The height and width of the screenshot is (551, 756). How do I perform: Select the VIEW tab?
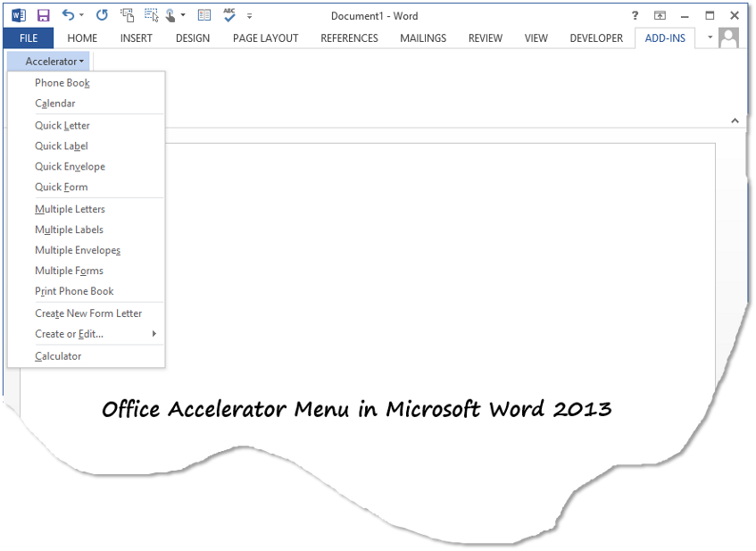(536, 38)
